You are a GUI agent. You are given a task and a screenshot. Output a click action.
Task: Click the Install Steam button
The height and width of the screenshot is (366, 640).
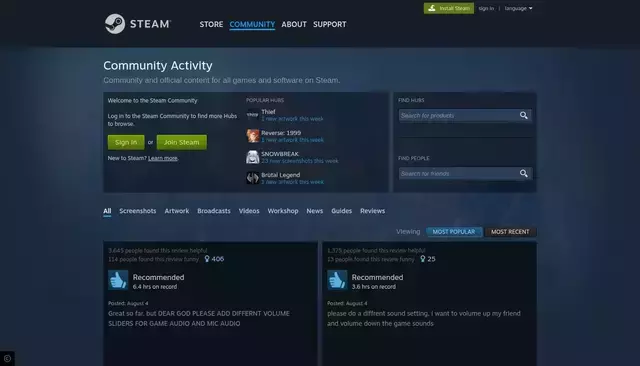click(449, 8)
